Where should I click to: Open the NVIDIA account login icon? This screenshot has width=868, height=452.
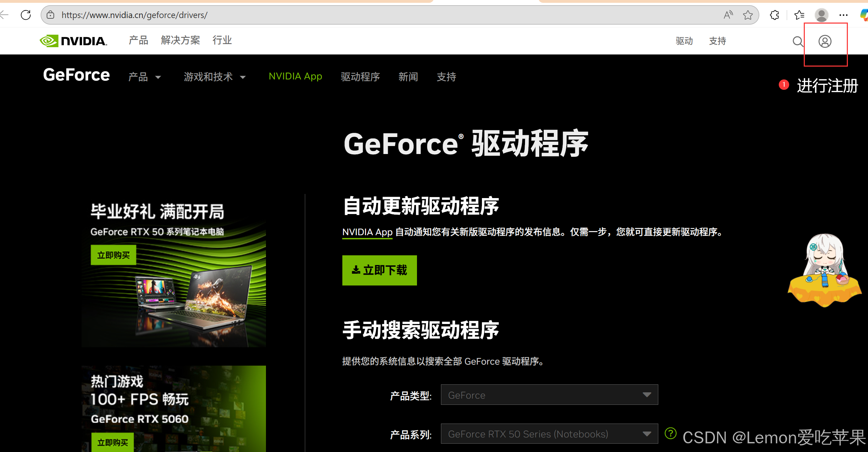[x=825, y=42]
